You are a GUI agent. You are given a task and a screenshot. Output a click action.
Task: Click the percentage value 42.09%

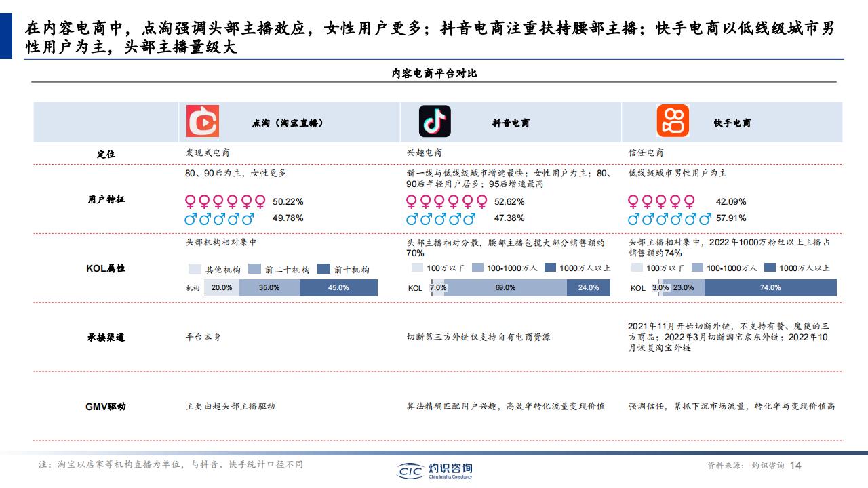[731, 202]
